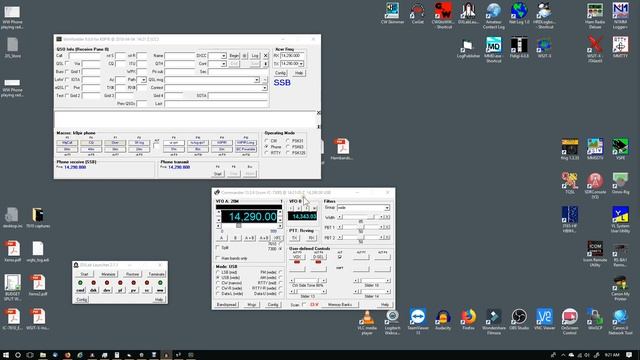640x360 pixels.
Task: Select the VNC Viewer desktop icon
Action: coord(544,320)
